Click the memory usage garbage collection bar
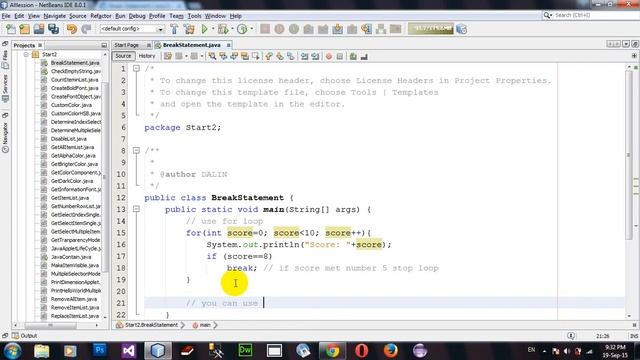The height and width of the screenshot is (360, 640). [x=431, y=29]
